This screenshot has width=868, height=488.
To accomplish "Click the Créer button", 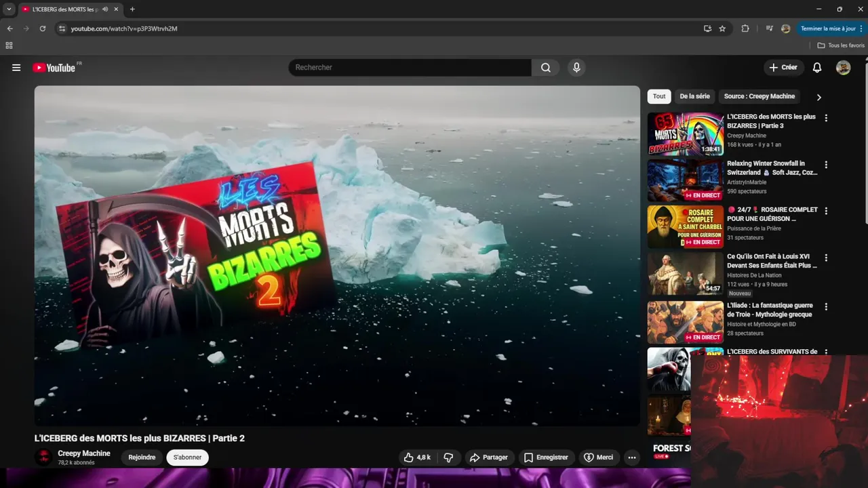I will pos(783,68).
